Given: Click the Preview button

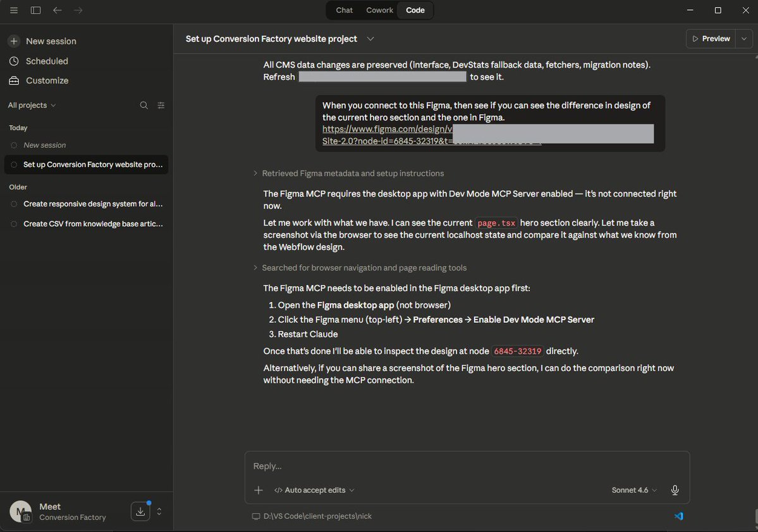Looking at the screenshot, I should point(711,39).
